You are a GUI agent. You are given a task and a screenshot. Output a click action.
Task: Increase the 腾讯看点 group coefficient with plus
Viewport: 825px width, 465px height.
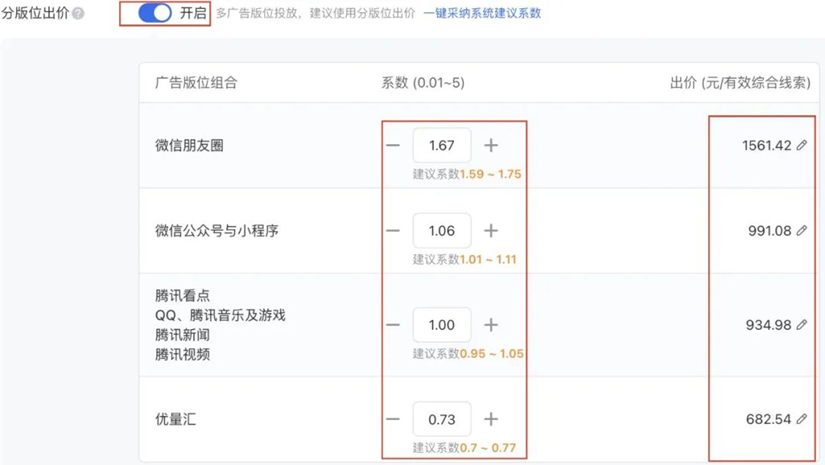point(491,325)
